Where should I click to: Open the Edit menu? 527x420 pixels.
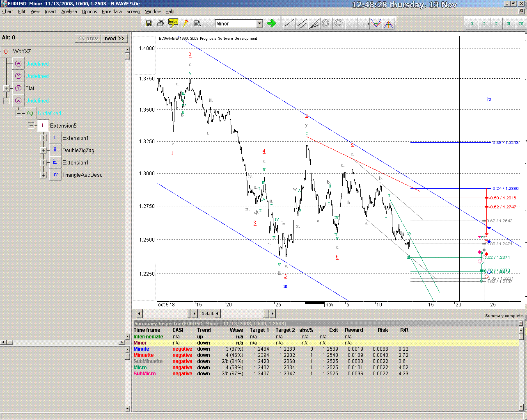[22, 11]
